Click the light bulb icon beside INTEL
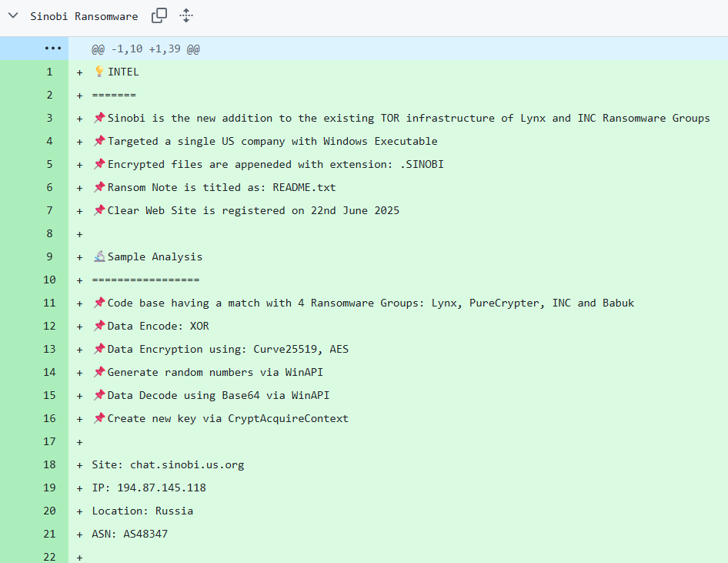Image resolution: width=728 pixels, height=563 pixels. click(99, 72)
